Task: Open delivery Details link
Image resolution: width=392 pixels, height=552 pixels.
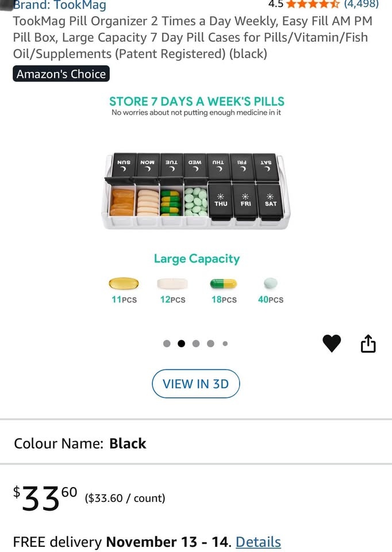Action: pos(258,542)
